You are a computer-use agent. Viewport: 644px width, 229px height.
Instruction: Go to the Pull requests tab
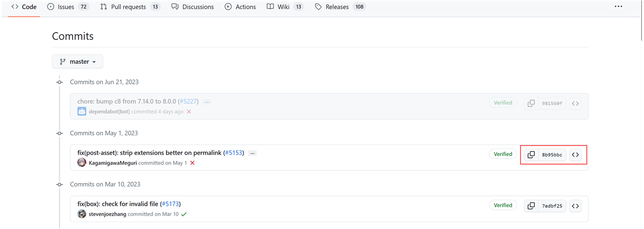pyautogui.click(x=128, y=7)
